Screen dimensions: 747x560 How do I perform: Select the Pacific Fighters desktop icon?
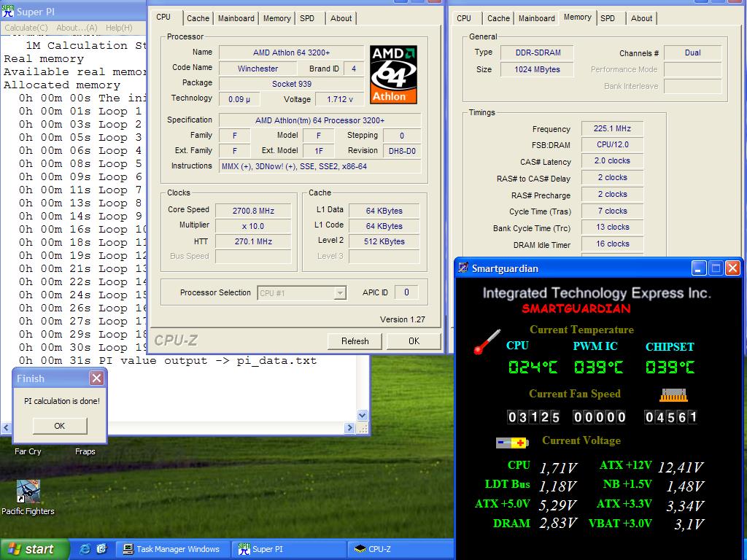click(28, 497)
